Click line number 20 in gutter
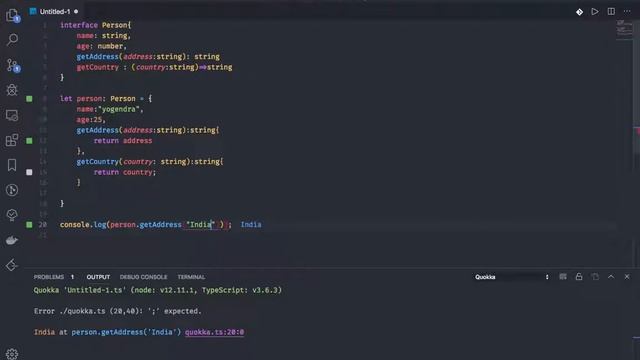The image size is (640, 360). pos(43,224)
